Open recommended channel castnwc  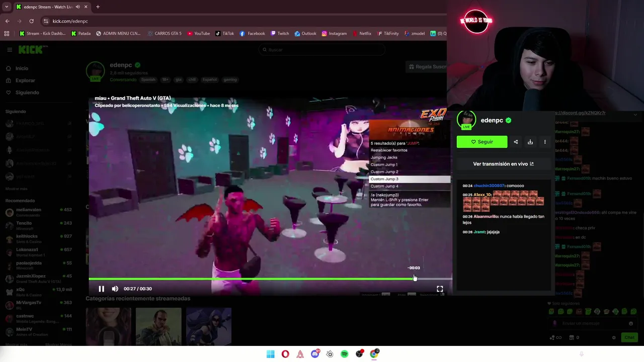(x=38, y=318)
